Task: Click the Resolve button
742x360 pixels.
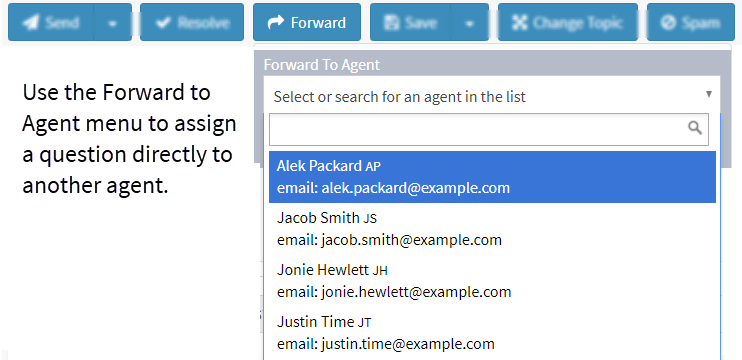Action: click(192, 22)
